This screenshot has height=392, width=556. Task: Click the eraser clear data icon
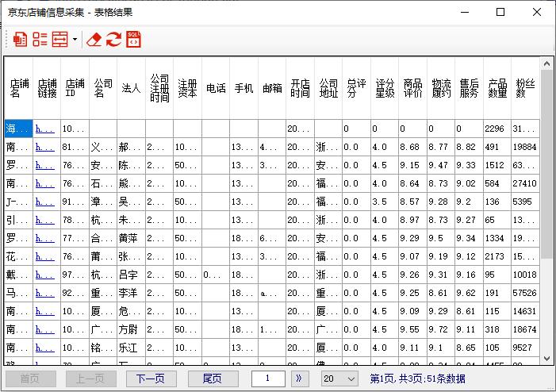click(x=94, y=40)
